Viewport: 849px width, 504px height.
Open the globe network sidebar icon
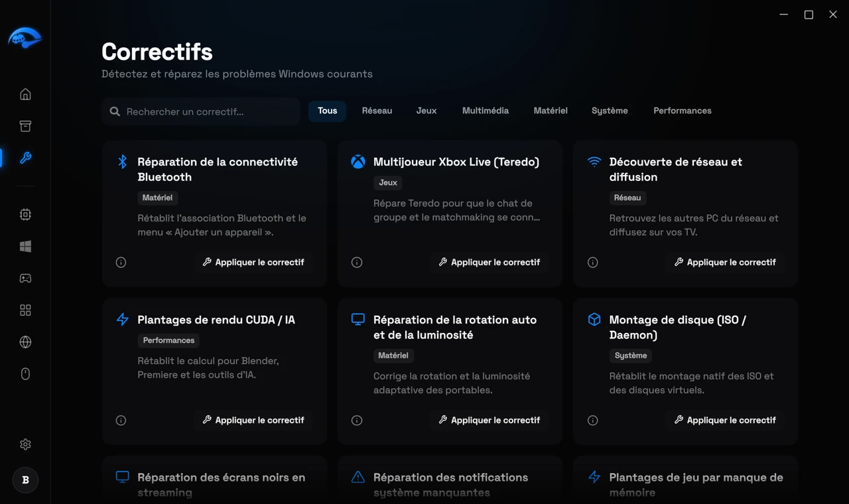point(25,342)
